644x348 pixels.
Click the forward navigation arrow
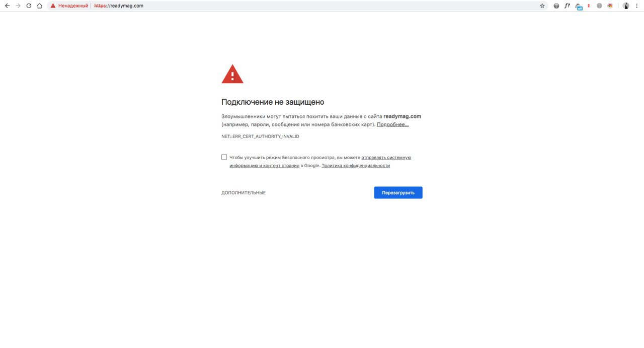click(x=18, y=6)
